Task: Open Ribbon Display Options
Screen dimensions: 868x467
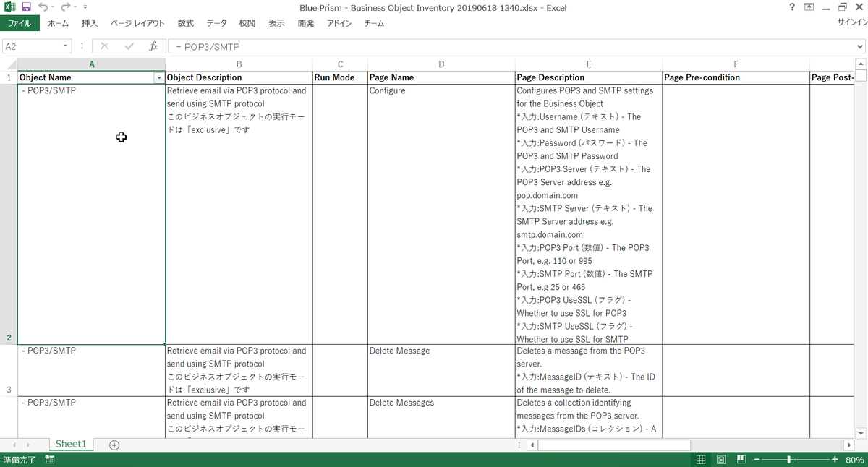Action: coord(809,7)
